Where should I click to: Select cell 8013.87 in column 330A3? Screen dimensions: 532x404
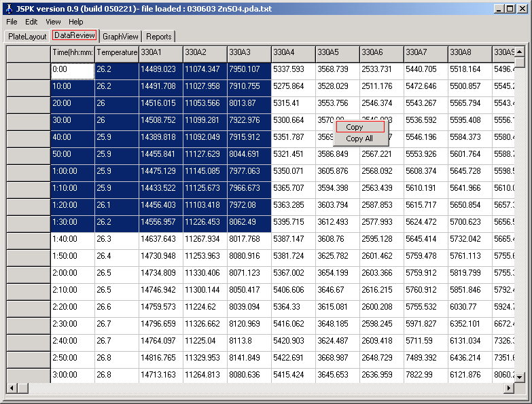[249, 105]
